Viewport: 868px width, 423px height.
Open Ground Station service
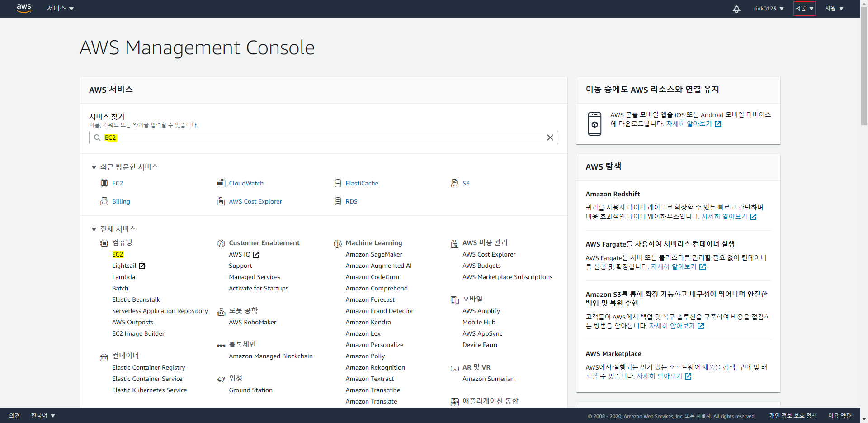(250, 390)
